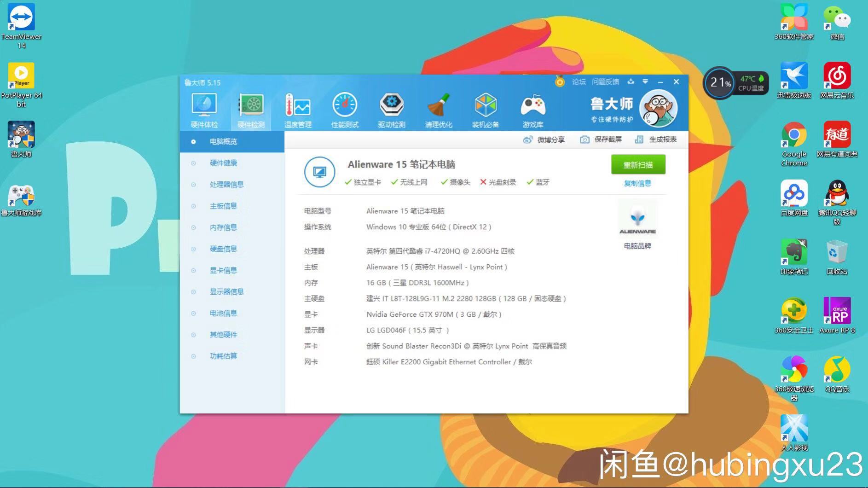Select the 回收站 Recycle Bin icon
Image resolution: width=868 pixels, height=488 pixels.
(x=837, y=257)
